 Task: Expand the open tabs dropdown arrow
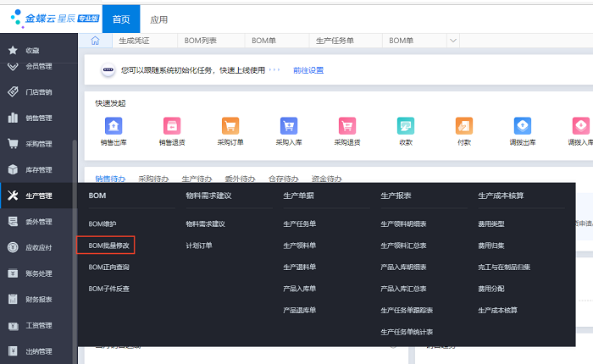point(453,40)
